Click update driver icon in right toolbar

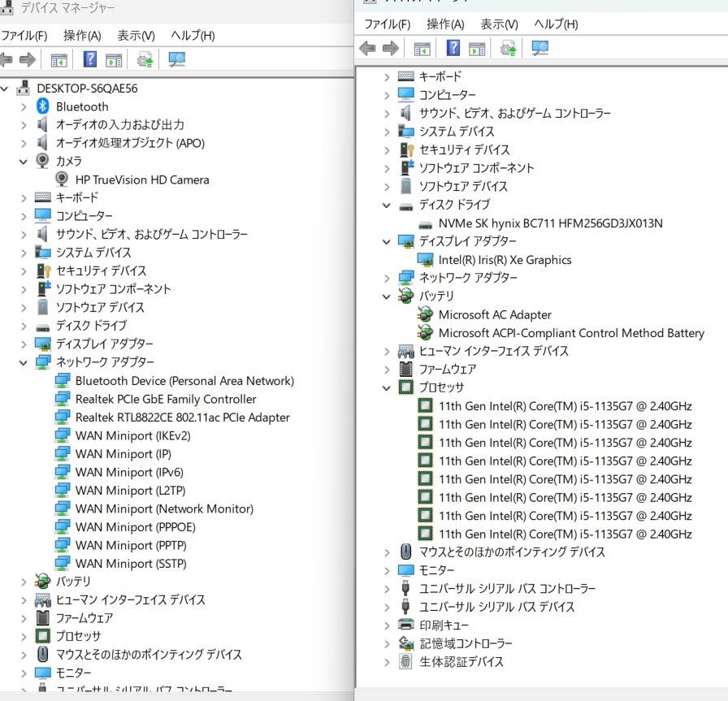click(508, 48)
